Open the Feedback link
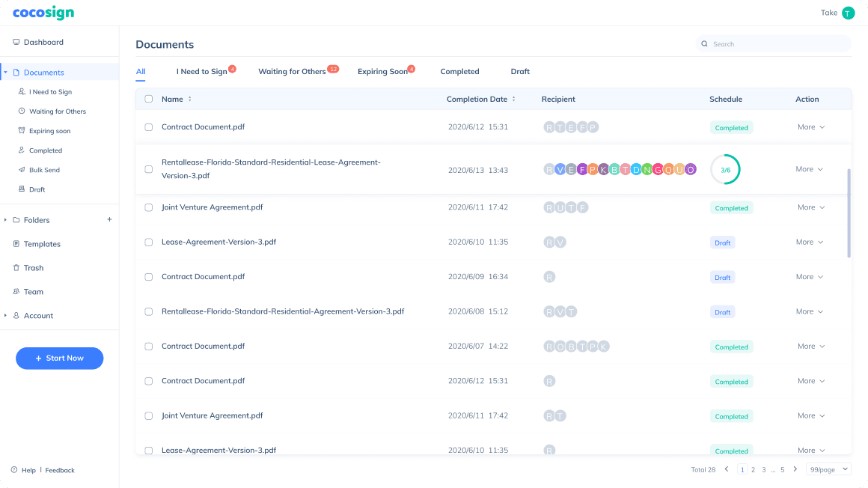The image size is (868, 488). coord(60,470)
